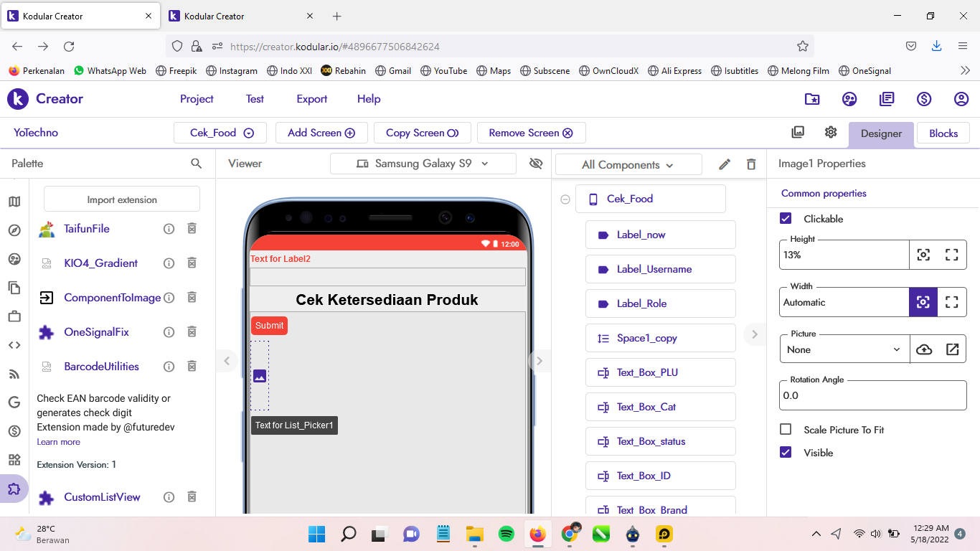Click the Rotation Angle input field

coord(872,395)
